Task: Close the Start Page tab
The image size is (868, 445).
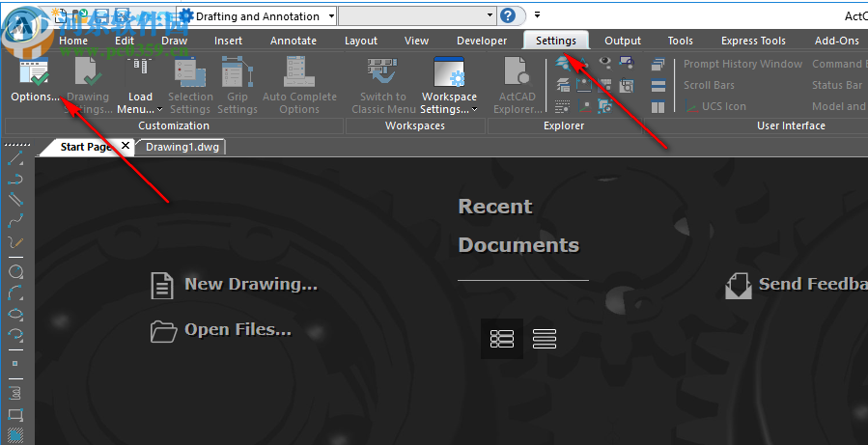Action: coord(126,146)
